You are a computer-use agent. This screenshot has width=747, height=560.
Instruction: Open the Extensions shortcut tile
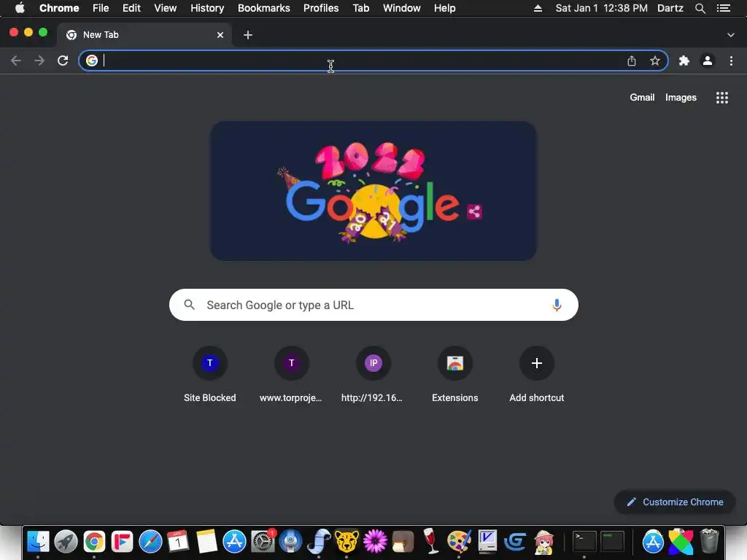(x=455, y=376)
